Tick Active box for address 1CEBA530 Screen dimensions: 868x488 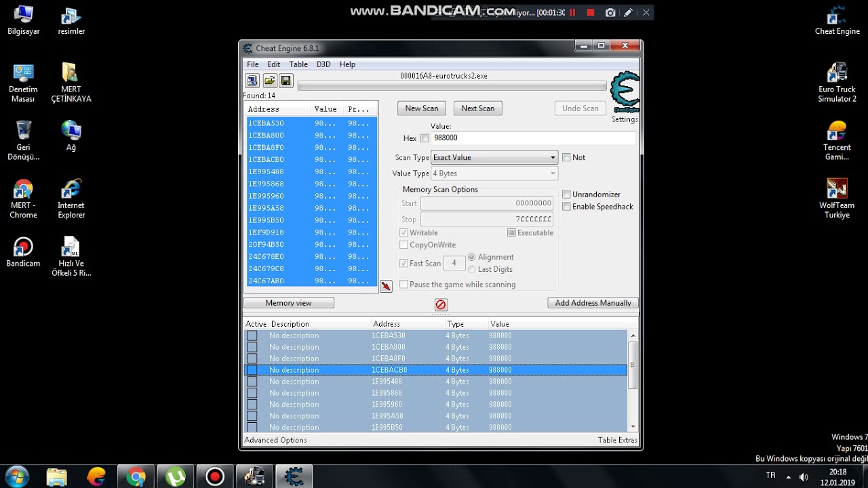tap(252, 335)
